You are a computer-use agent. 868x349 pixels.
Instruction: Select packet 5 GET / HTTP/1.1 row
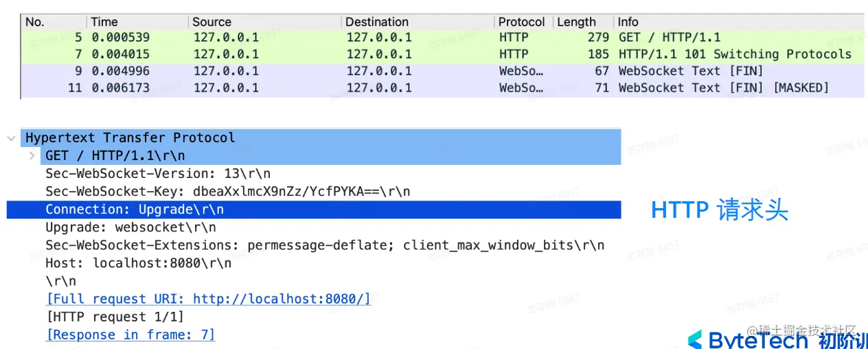point(443,38)
